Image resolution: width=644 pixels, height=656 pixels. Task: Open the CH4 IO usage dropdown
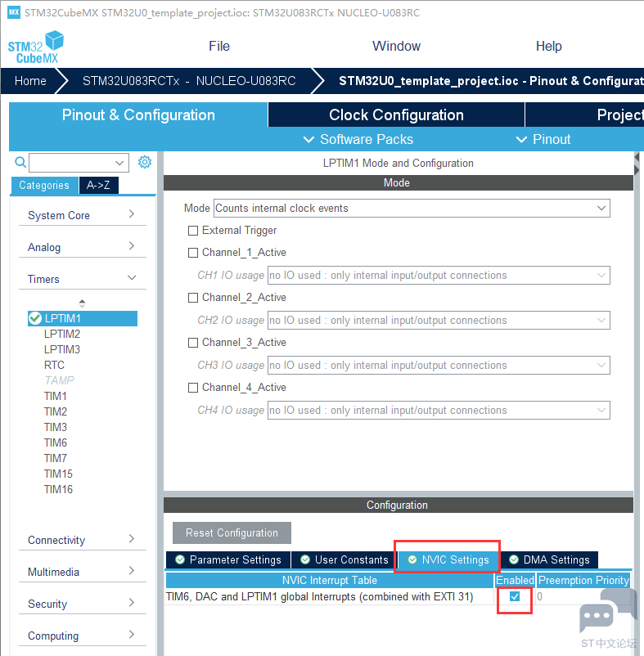439,410
